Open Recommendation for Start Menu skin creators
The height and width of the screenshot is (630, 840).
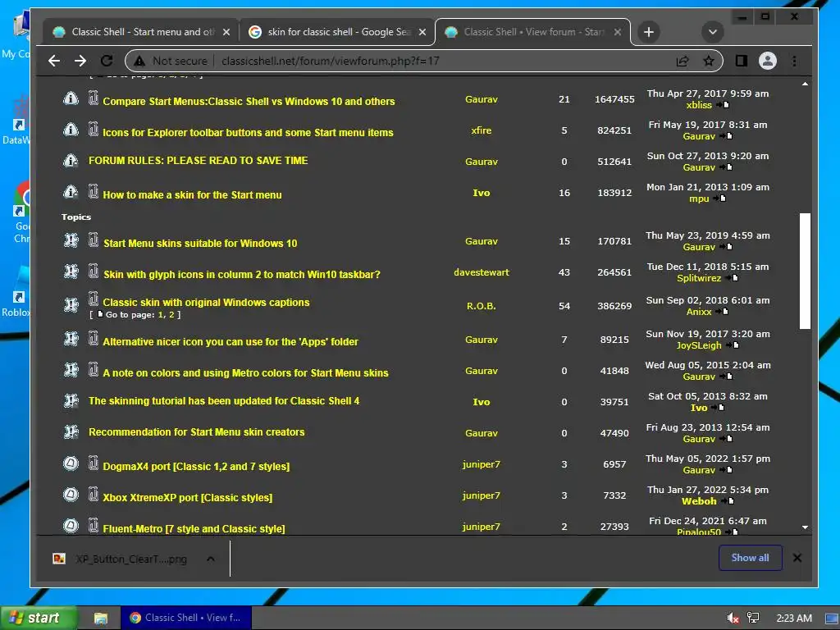197,431
